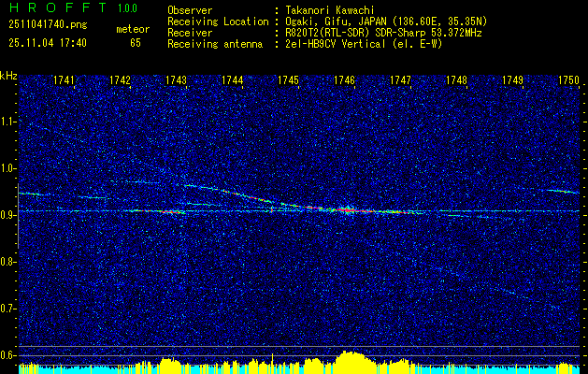Image resolution: width=588 pixels, height=374 pixels.
Task: Click the 0.9 kHz frequency label
Action: coord(7,215)
